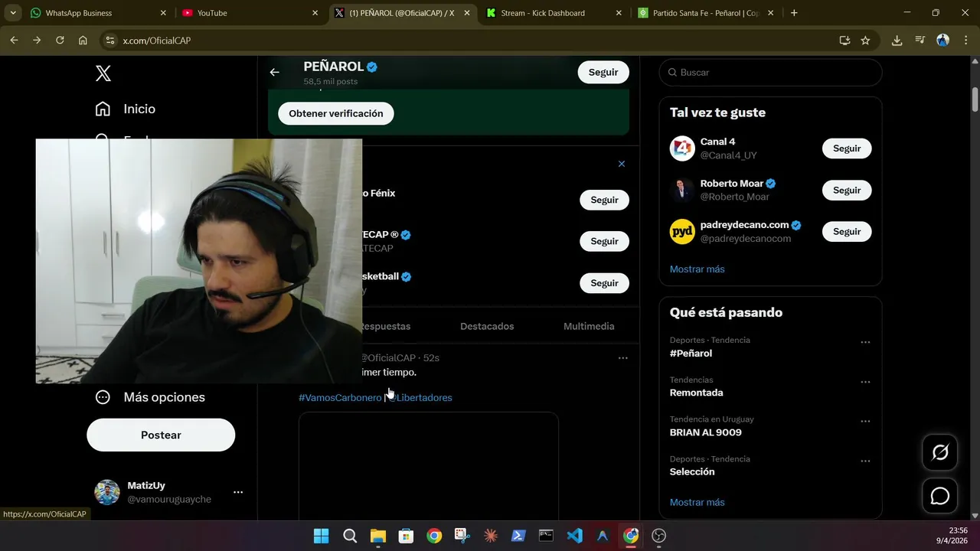The width and height of the screenshot is (980, 551).
Task: Open Chrome home page button
Action: coord(83,40)
